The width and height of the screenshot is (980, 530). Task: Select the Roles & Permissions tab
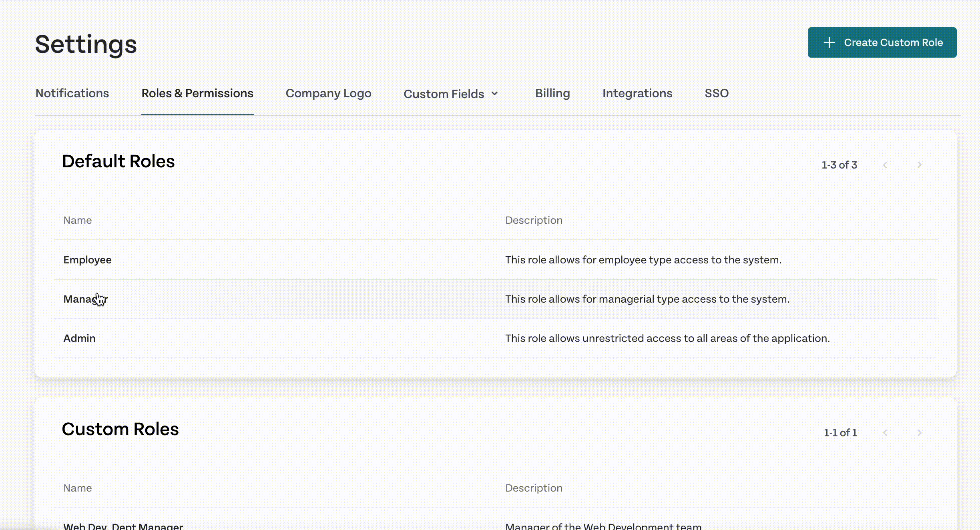click(x=197, y=93)
